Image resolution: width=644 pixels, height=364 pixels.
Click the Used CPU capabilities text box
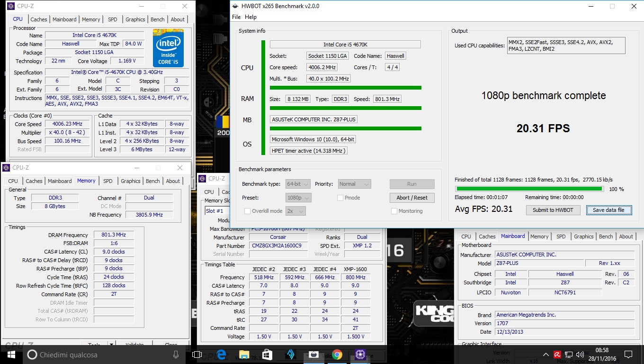pos(566,45)
